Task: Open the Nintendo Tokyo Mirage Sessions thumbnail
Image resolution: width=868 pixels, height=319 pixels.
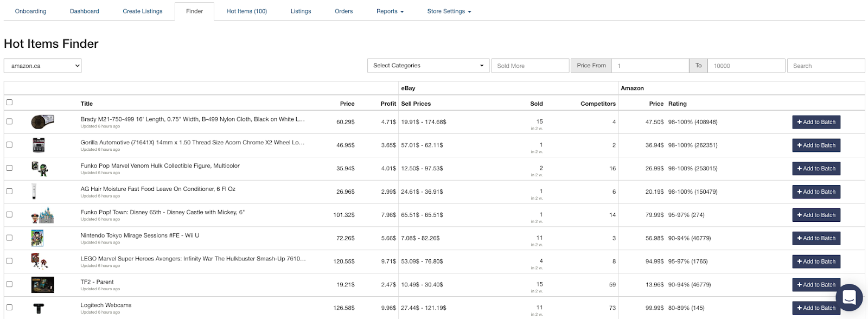Action: click(37, 238)
